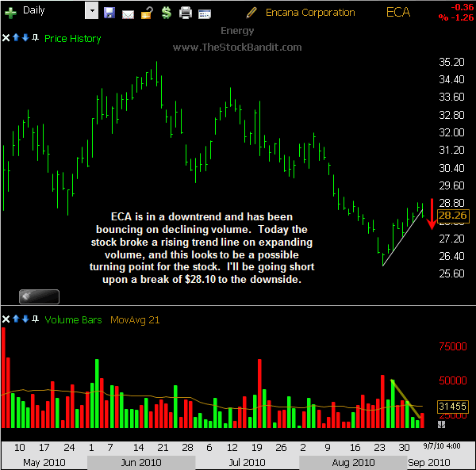This screenshot has width=476, height=470.
Task: Save chart with the floppy disk icon
Action: pos(109,13)
